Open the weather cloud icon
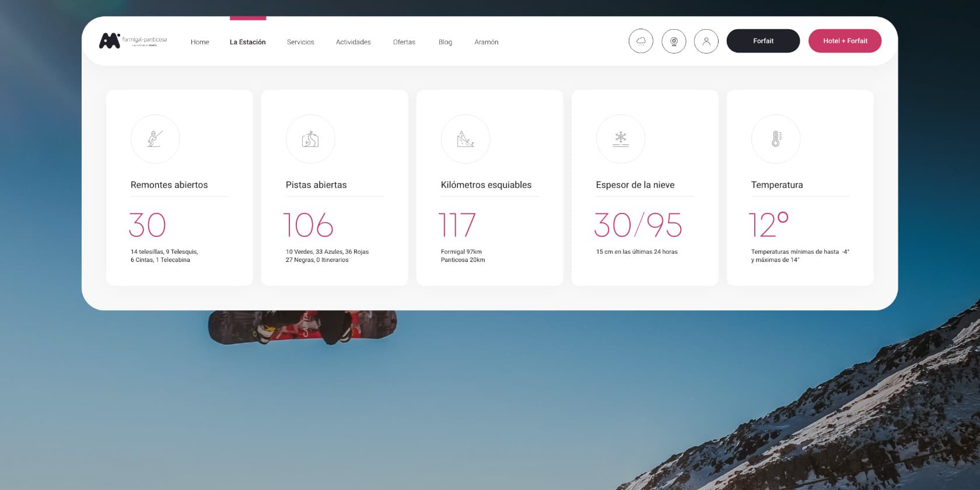The width and height of the screenshot is (980, 490). tap(640, 41)
